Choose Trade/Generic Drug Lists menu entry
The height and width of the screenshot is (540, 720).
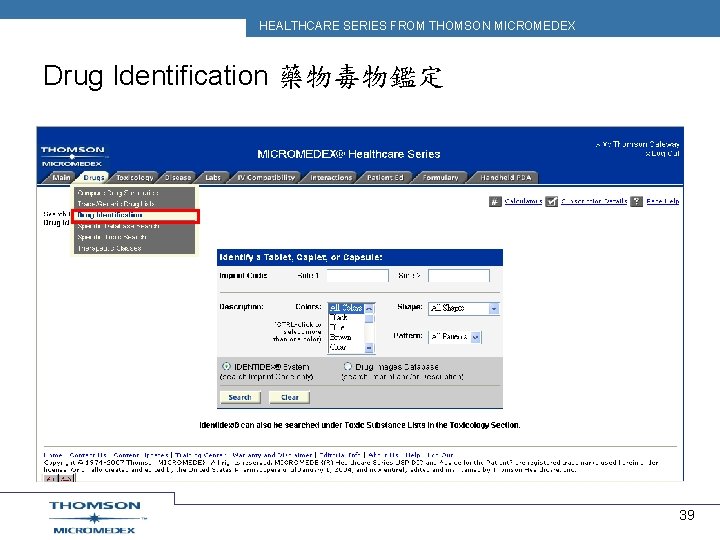pos(134,204)
